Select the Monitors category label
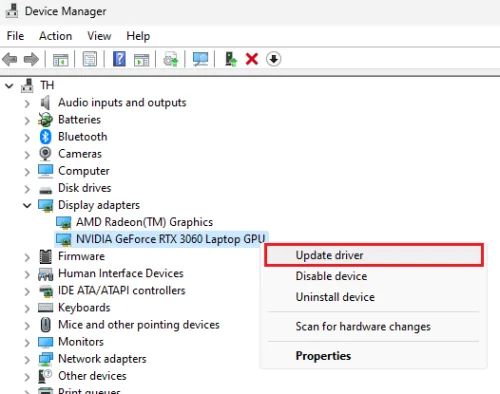 point(81,342)
